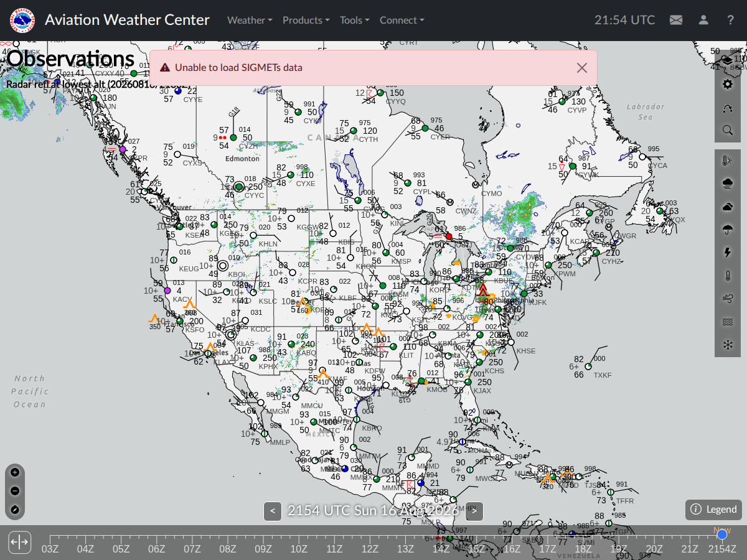Click the KSLC station label
Image resolution: width=747 pixels, height=560 pixels.
(x=268, y=301)
